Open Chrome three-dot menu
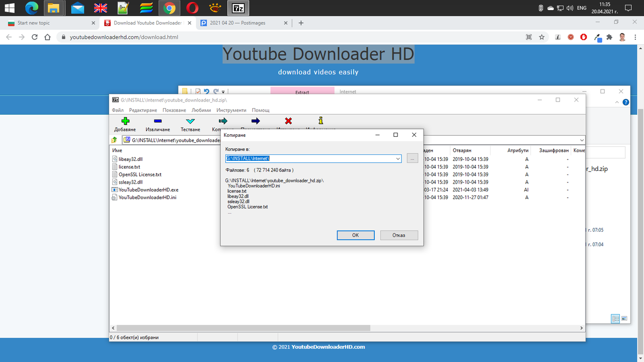Viewport: 644px width, 362px height. pyautogui.click(x=635, y=37)
